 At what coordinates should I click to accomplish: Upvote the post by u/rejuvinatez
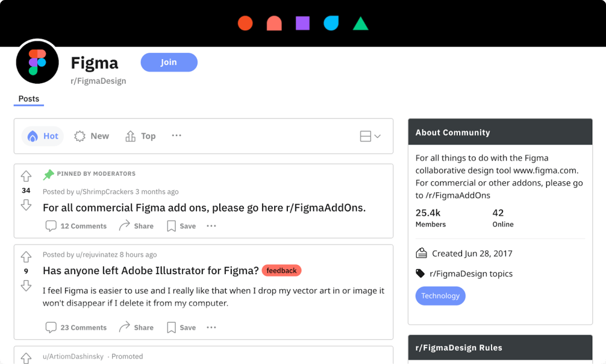coord(26,256)
